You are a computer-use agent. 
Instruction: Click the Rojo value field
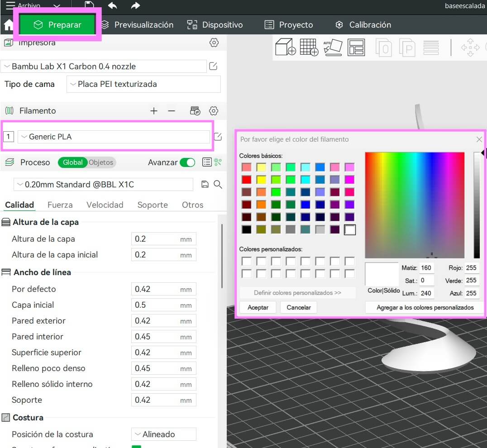472,267
